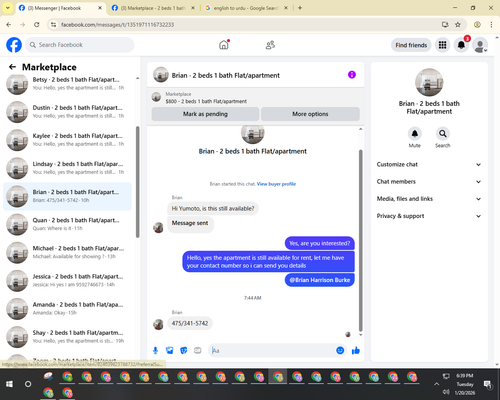Image resolution: width=500 pixels, height=400 pixels.
Task: Mute this Brian chat
Action: point(415,134)
